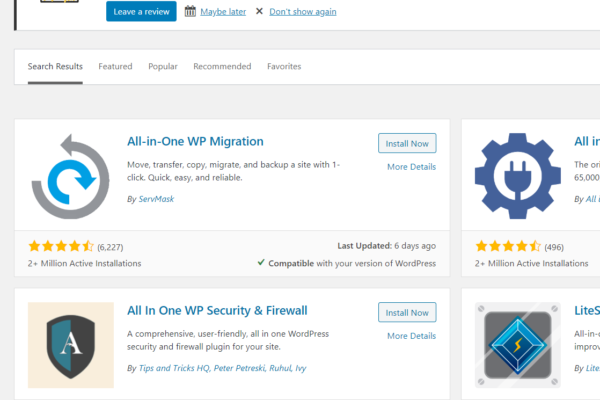Screen dimensions: 600x400
Task: View More Details for All In One WP Security
Action: click(411, 336)
